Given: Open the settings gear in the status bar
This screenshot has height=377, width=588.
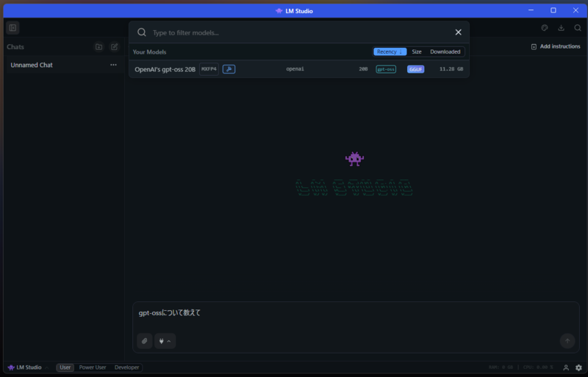Looking at the screenshot, I should (578, 367).
